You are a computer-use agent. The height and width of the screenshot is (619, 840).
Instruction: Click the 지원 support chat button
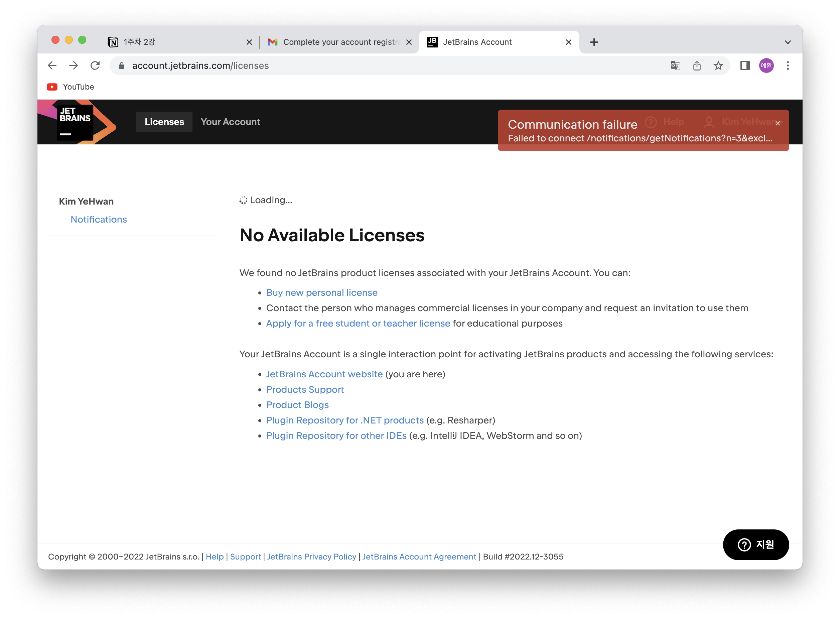[755, 544]
